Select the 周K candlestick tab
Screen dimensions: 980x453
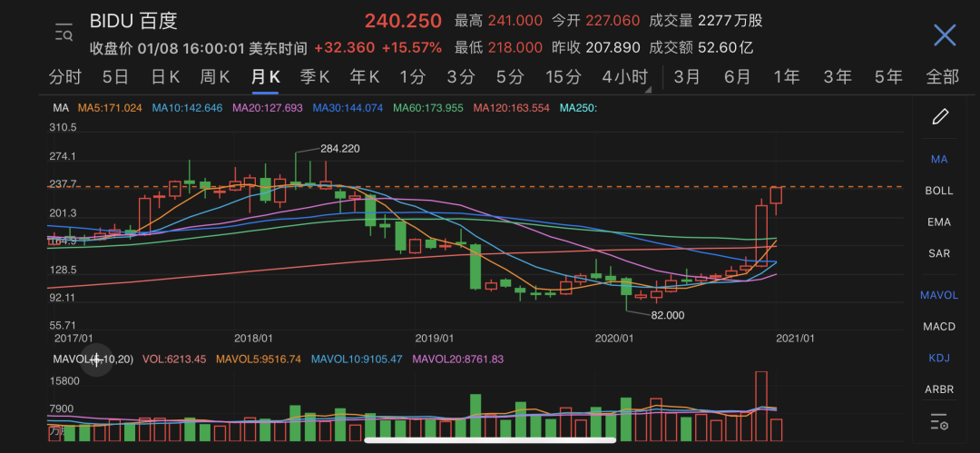point(215,77)
